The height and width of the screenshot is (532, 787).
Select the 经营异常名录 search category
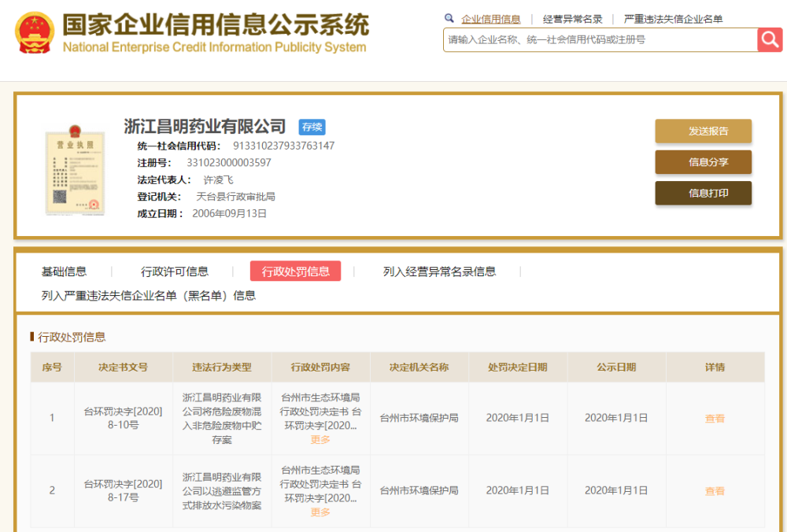tap(573, 19)
